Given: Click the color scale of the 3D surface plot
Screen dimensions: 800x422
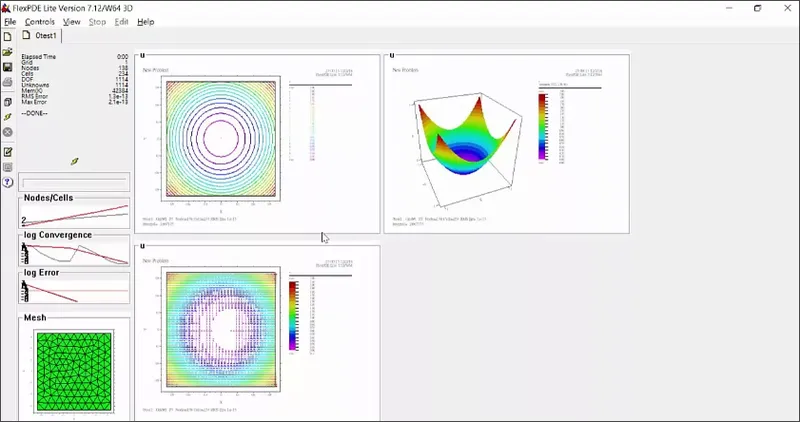Looking at the screenshot, I should click(543, 128).
